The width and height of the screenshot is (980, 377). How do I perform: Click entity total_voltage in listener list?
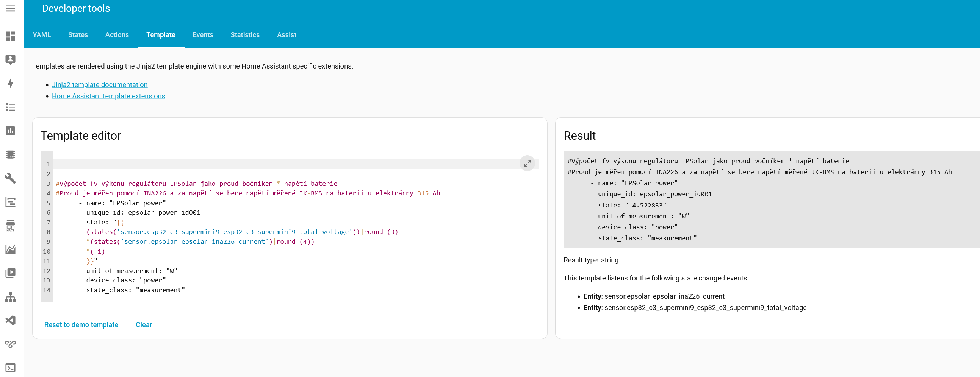click(705, 307)
